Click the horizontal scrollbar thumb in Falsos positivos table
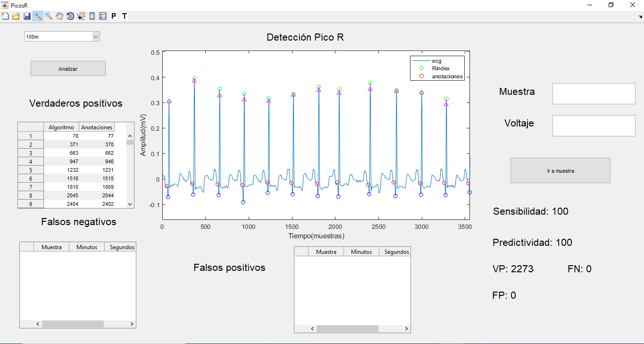 [x=347, y=328]
